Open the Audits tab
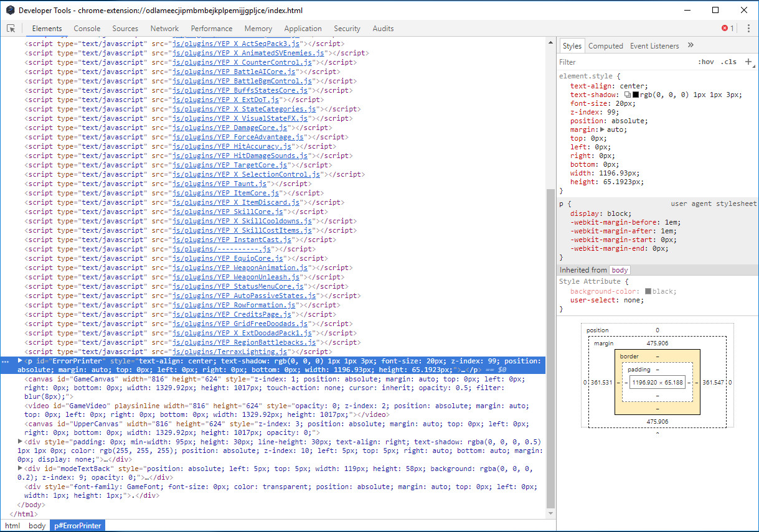The width and height of the screenshot is (759, 532). (x=383, y=29)
